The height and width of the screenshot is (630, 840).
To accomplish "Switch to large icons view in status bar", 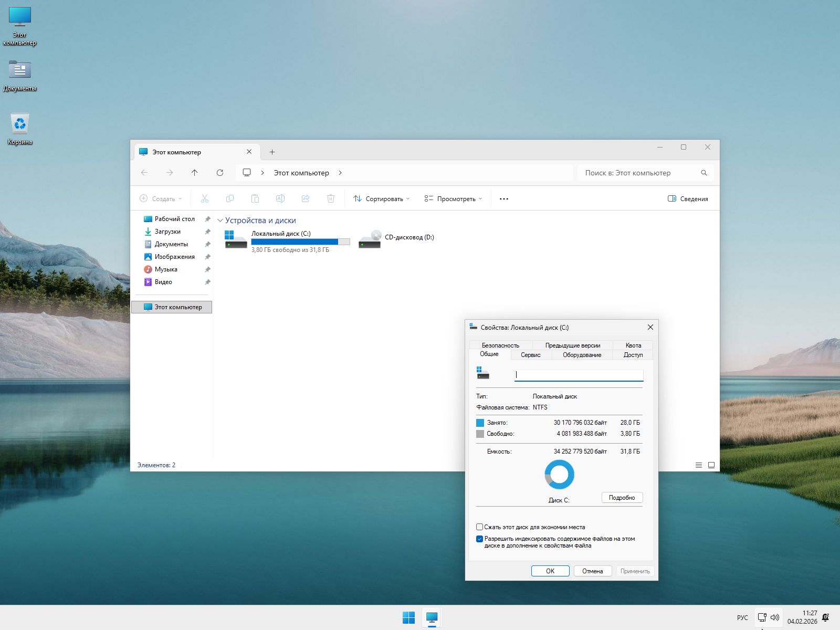I will click(711, 465).
